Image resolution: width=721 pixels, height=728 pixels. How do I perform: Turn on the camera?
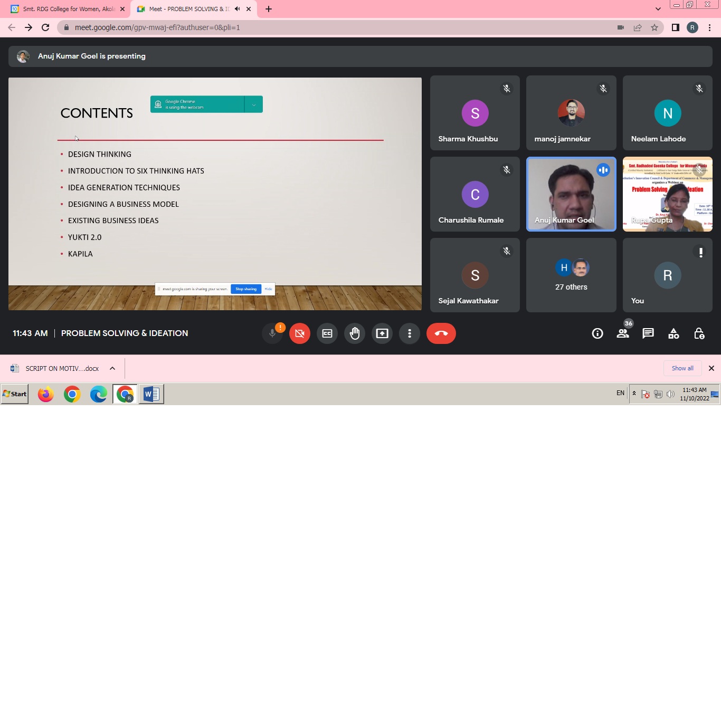(x=300, y=333)
